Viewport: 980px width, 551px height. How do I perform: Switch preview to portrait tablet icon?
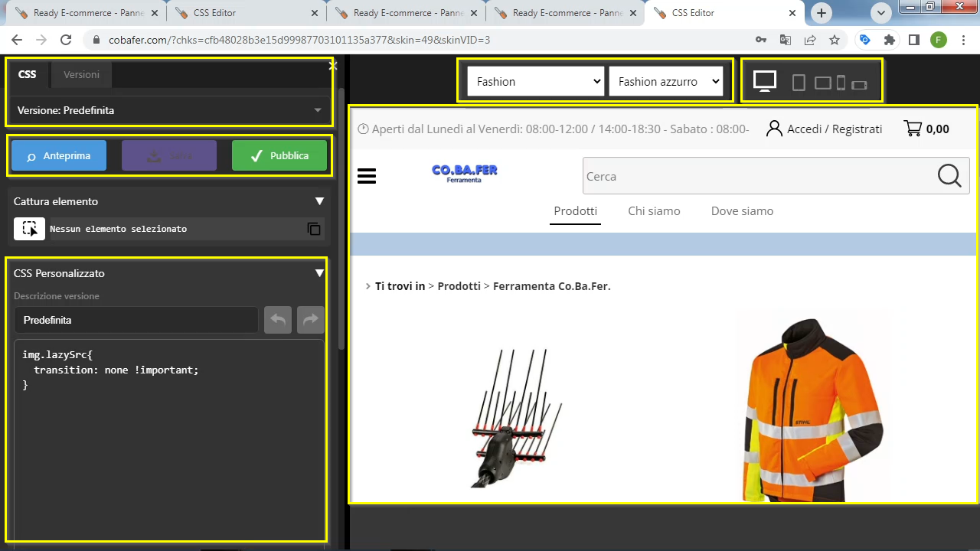pos(799,83)
